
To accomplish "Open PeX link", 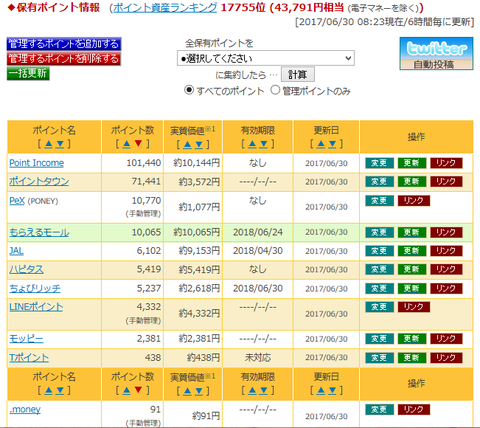I will 17,201.
